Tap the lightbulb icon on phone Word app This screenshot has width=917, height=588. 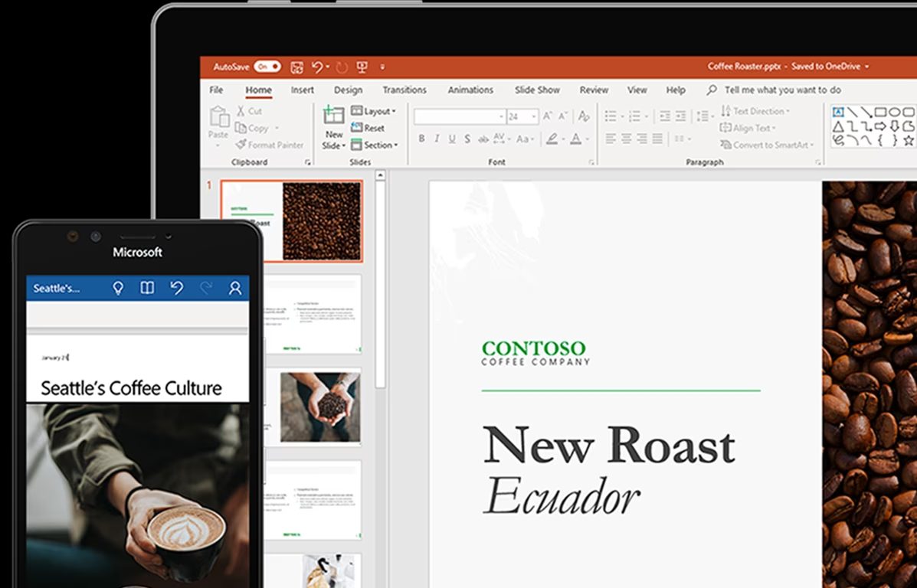click(x=118, y=288)
